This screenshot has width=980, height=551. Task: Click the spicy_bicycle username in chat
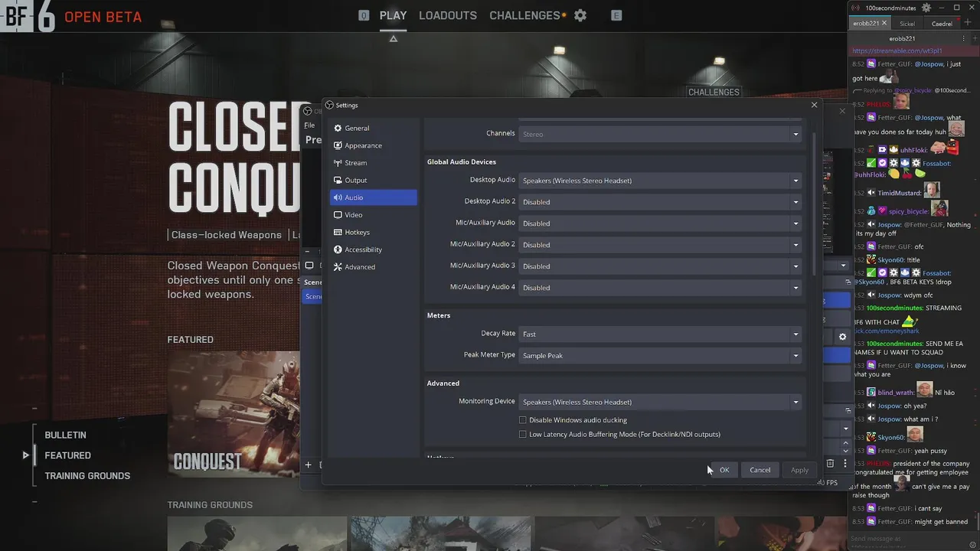908,211
